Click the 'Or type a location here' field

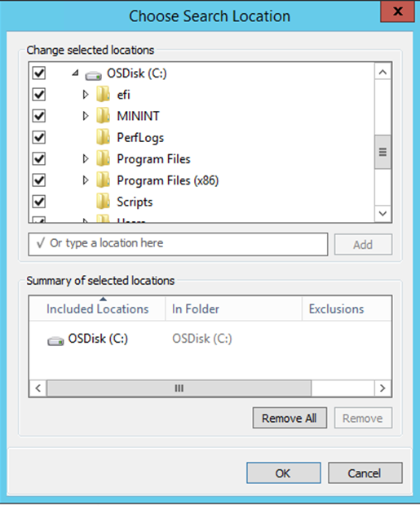tap(178, 244)
